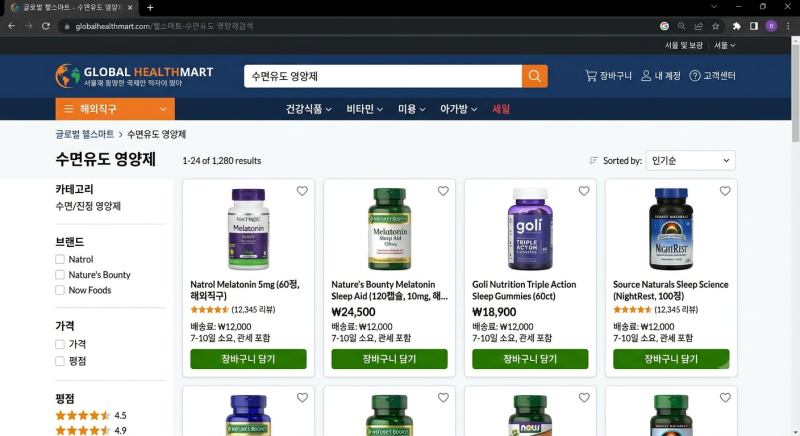This screenshot has height=436, width=800.
Task: Add Goli Sleep Gummies to cart
Action: coord(530,359)
